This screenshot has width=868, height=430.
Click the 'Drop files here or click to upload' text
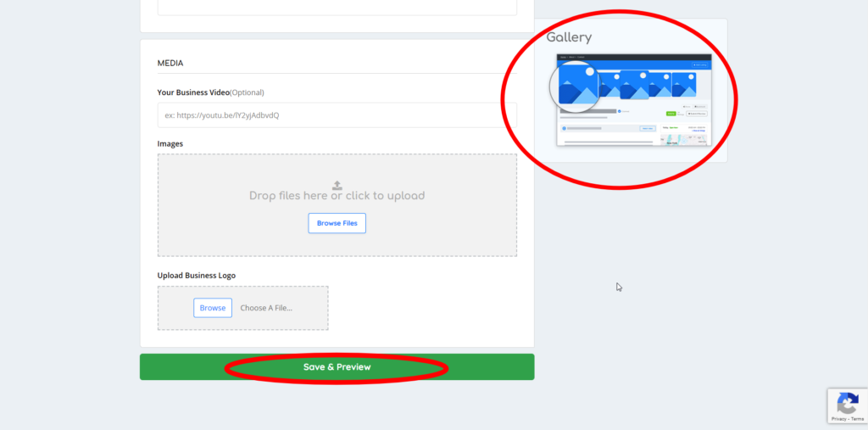coord(337,196)
